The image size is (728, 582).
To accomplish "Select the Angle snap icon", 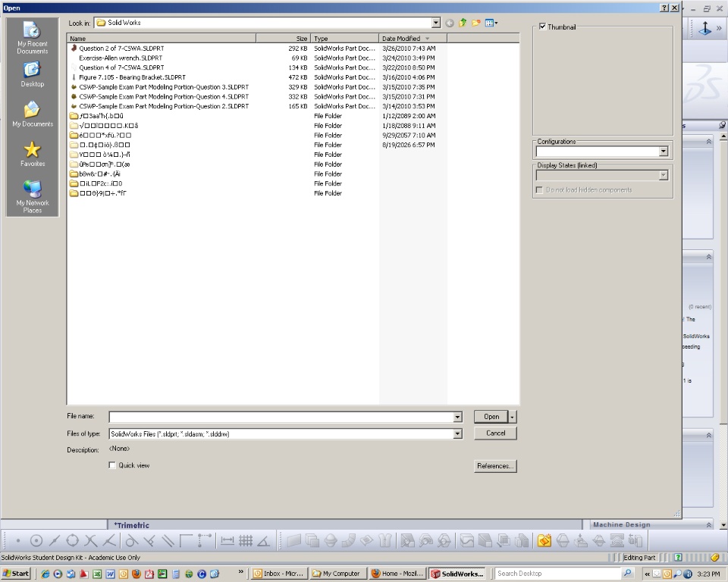I will point(264,540).
